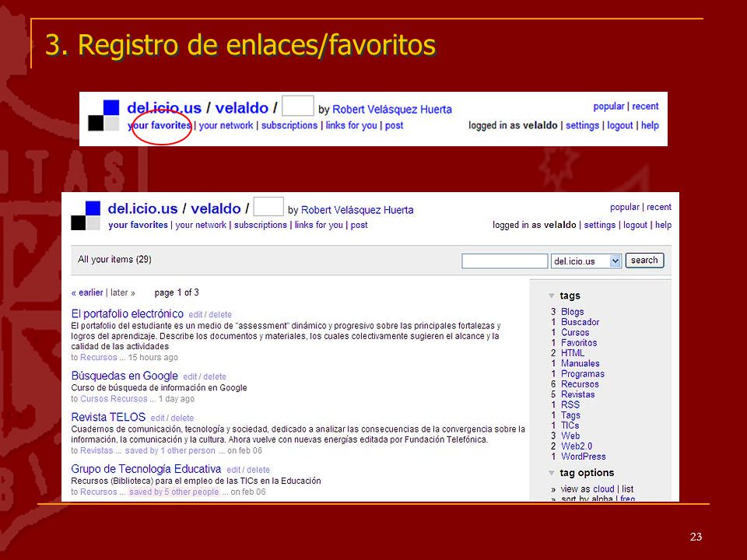
Task: Collapse the tag options triangle
Action: tap(552, 473)
